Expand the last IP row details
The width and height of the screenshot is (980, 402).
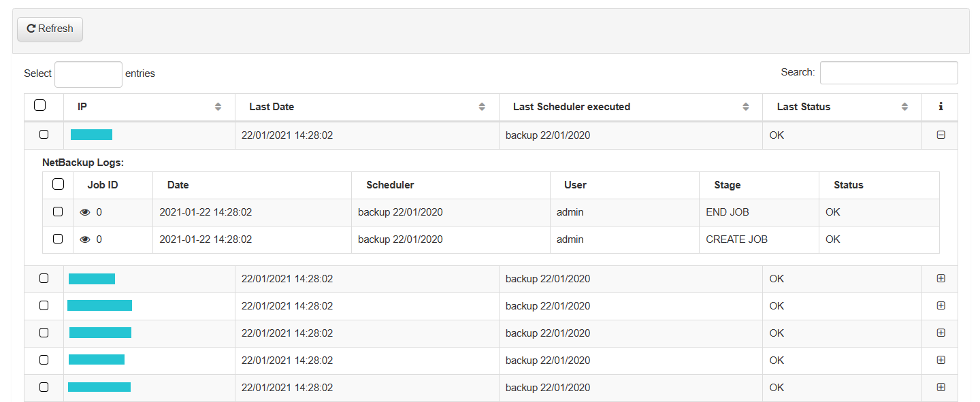[x=941, y=387]
